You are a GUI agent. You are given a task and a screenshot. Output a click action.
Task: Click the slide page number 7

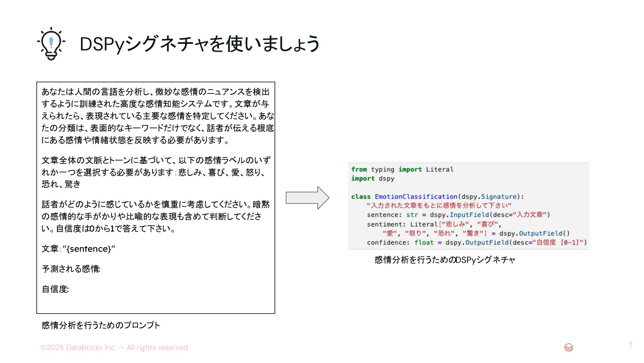[x=630, y=345]
